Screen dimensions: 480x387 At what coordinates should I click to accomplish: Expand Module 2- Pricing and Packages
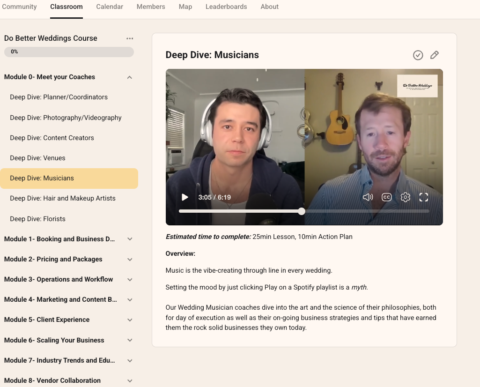[x=130, y=259]
